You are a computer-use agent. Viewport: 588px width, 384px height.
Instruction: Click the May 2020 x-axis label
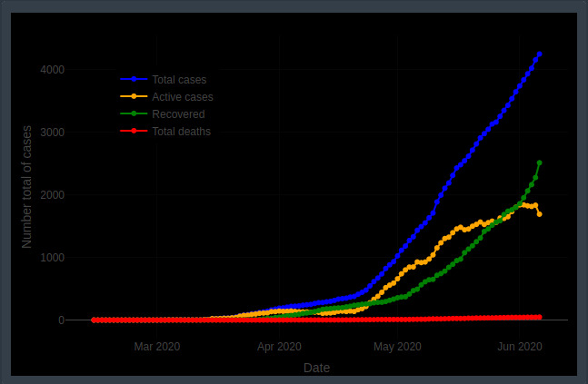(397, 347)
